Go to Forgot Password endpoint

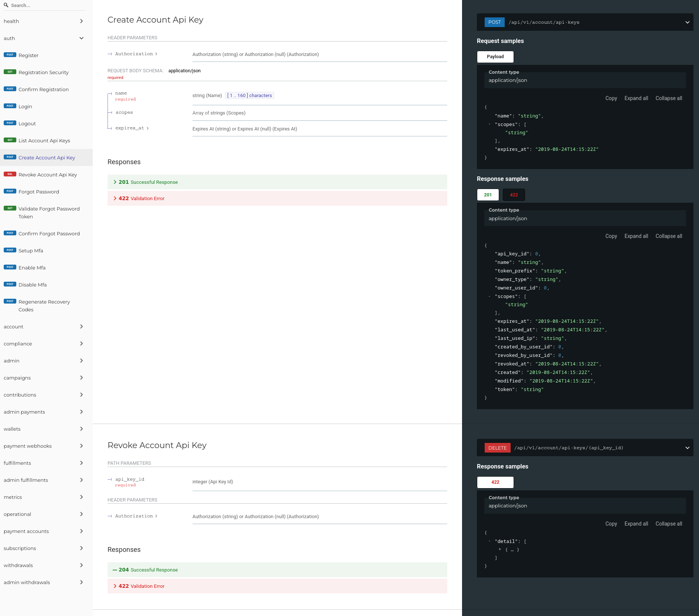pyautogui.click(x=46, y=192)
